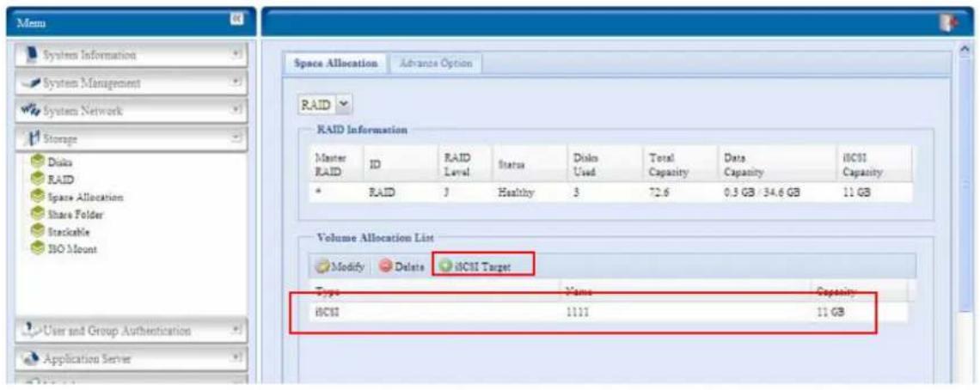980x390 pixels.
Task: Click the Share Folder item icon
Action: click(x=38, y=215)
